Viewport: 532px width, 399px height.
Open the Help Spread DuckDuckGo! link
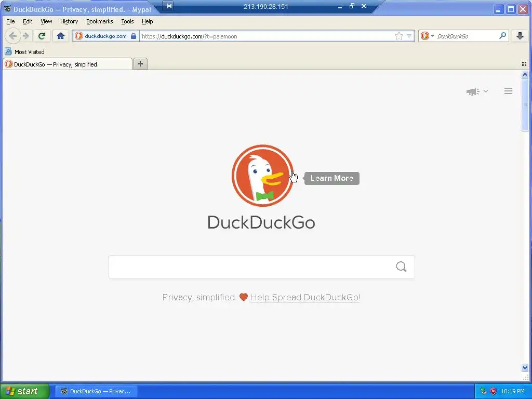[305, 297]
